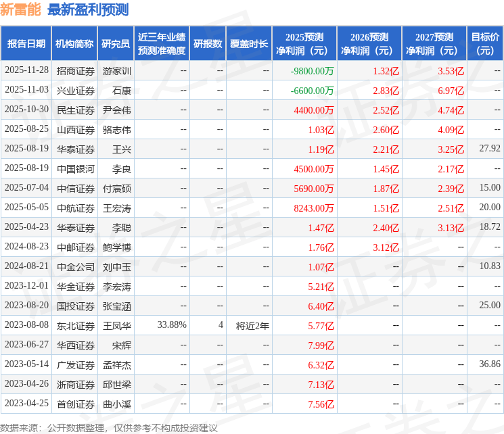Click the 2027预测净利润 column header
504x434 pixels.
(x=434, y=44)
